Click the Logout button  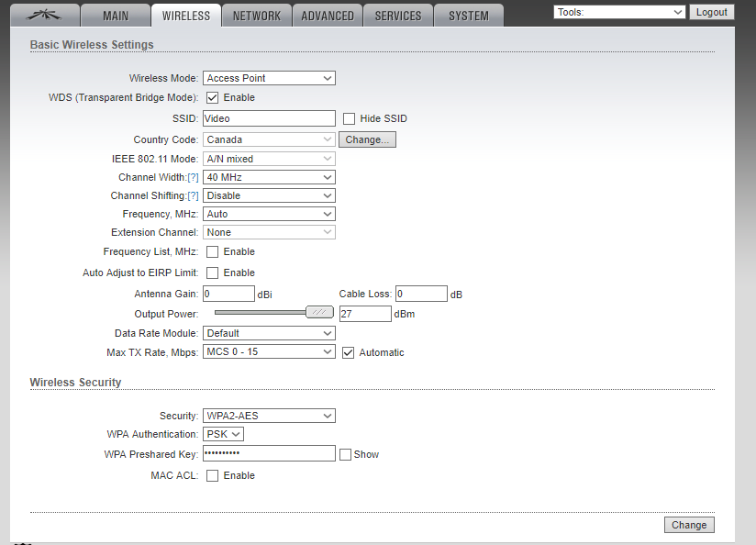tap(712, 12)
